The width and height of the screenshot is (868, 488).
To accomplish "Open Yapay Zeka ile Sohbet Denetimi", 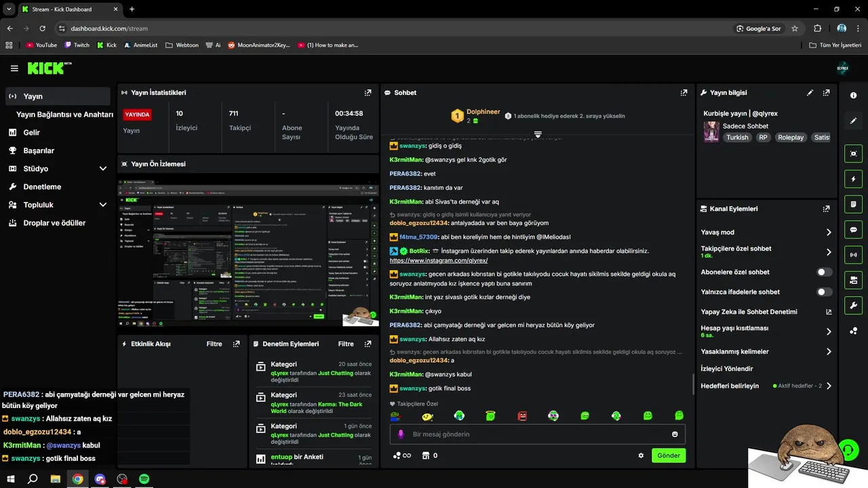I will [x=766, y=312].
